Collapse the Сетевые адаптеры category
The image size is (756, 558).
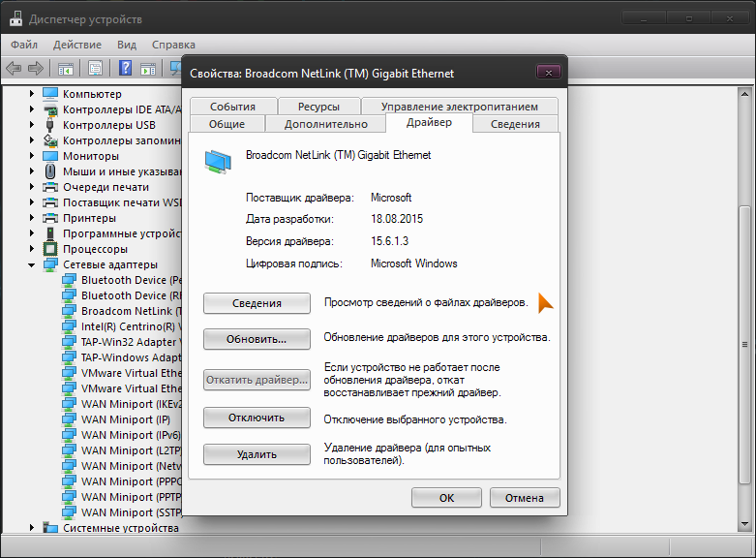(x=32, y=264)
